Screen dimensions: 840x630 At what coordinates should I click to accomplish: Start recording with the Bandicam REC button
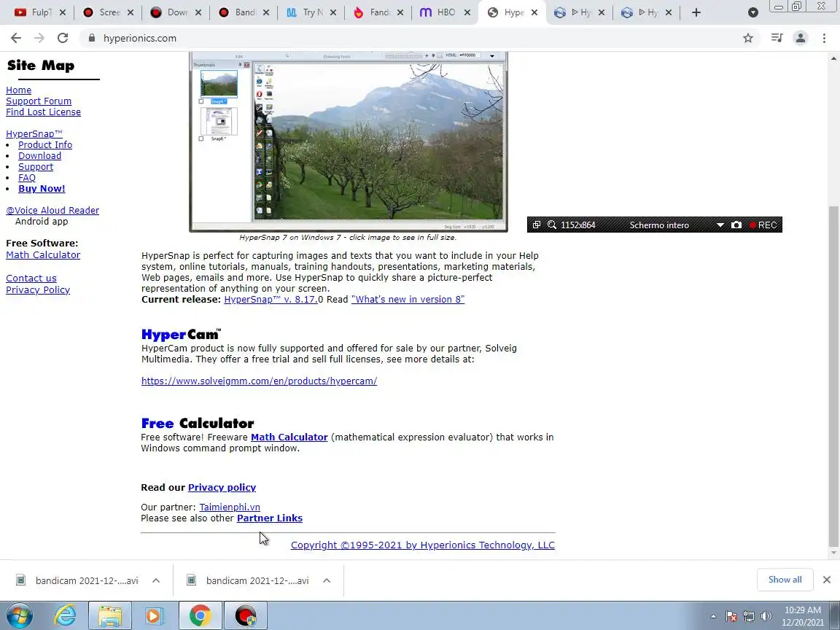click(x=763, y=225)
